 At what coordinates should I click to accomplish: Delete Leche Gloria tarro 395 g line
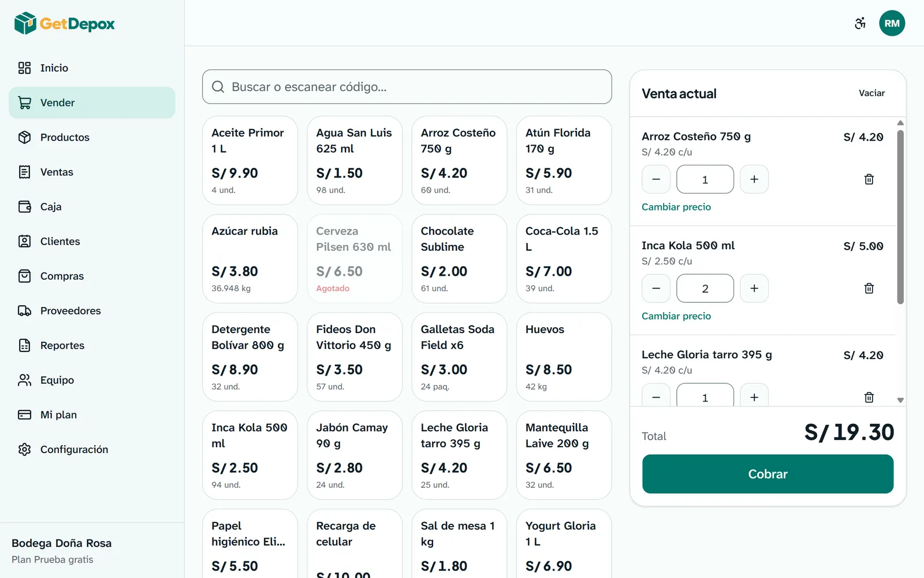[x=869, y=397]
